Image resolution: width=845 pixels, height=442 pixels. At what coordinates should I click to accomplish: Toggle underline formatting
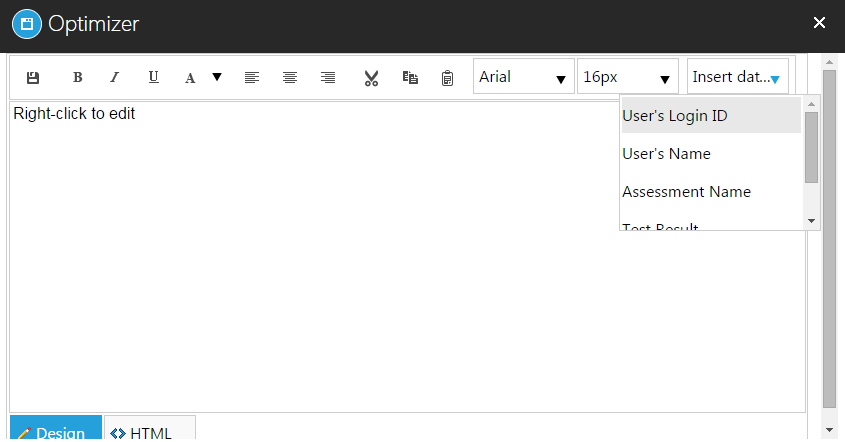(x=153, y=77)
